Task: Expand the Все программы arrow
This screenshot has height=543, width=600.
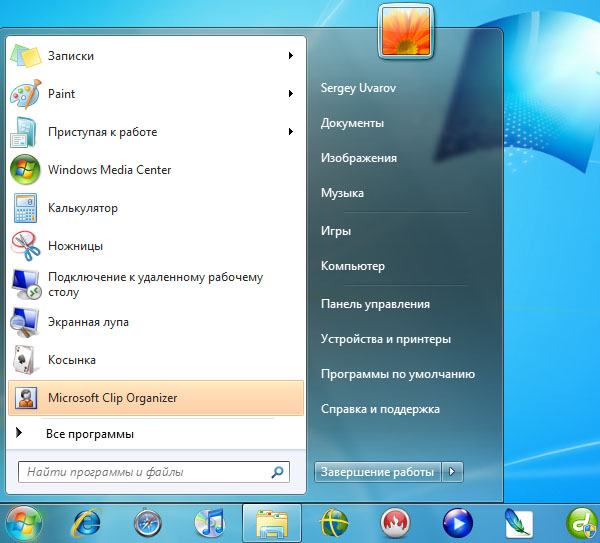Action: click(19, 433)
